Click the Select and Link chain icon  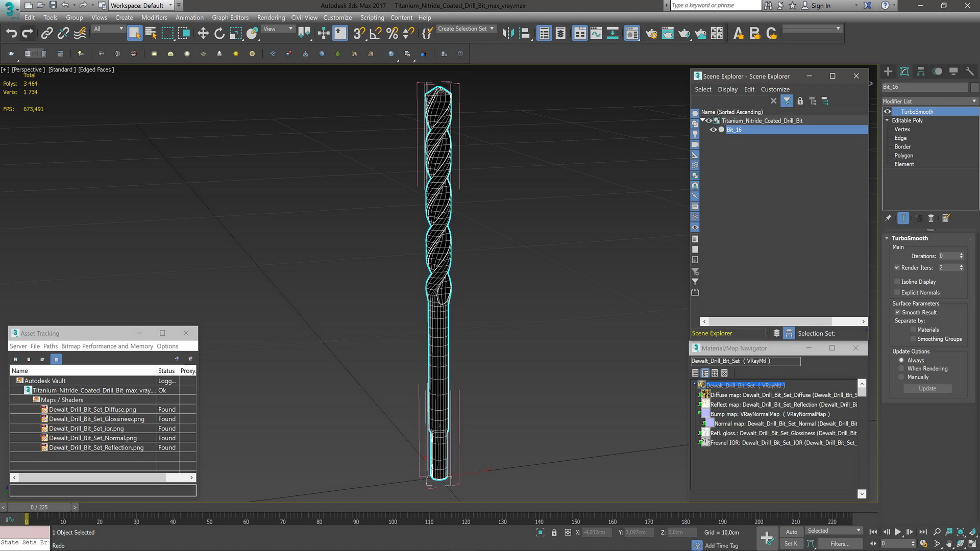(47, 34)
